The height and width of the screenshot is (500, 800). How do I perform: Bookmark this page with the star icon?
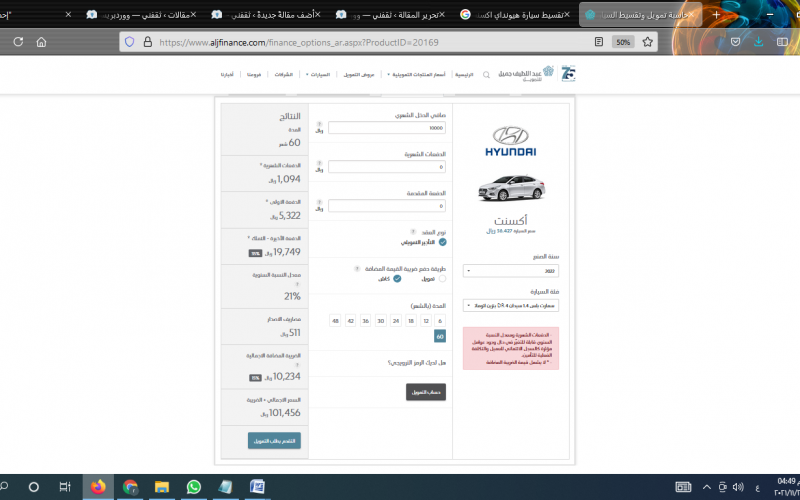(647, 42)
